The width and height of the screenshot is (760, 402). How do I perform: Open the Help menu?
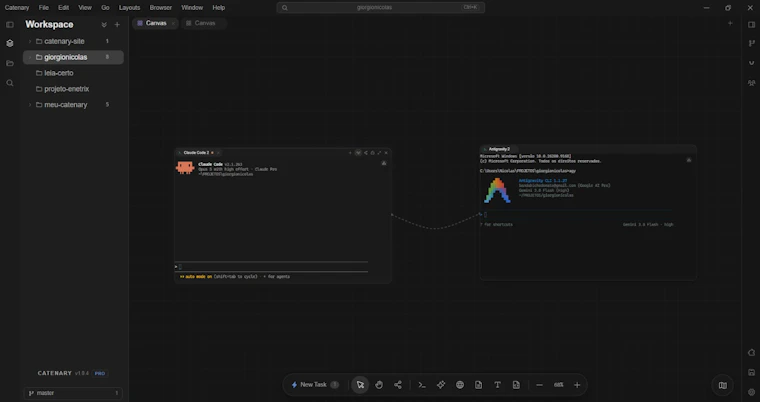219,7
